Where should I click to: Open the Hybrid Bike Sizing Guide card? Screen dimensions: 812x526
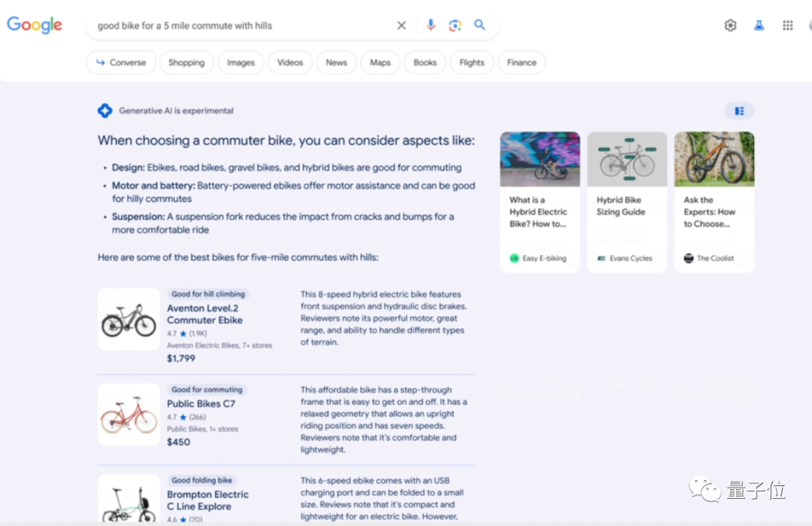tap(627, 202)
